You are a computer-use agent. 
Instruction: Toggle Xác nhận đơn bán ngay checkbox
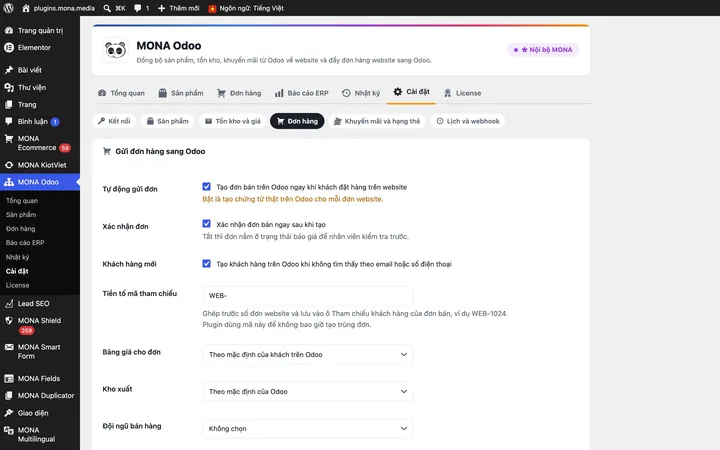click(207, 224)
